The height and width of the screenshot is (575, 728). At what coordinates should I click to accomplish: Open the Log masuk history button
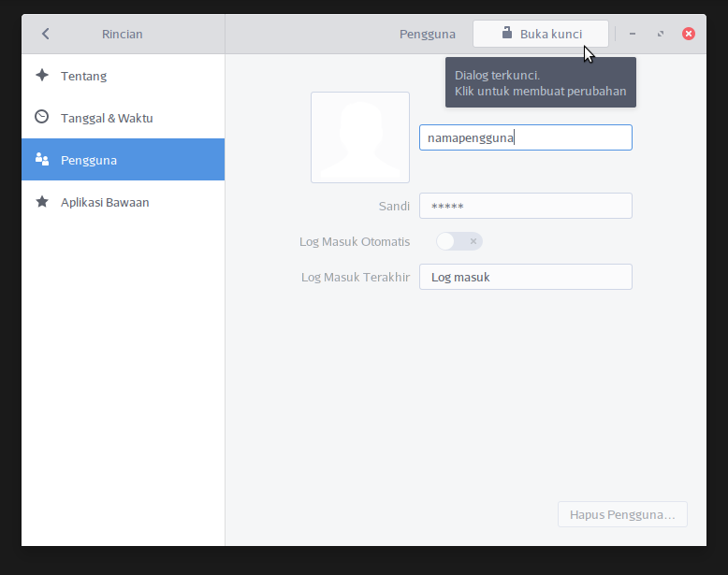point(525,277)
